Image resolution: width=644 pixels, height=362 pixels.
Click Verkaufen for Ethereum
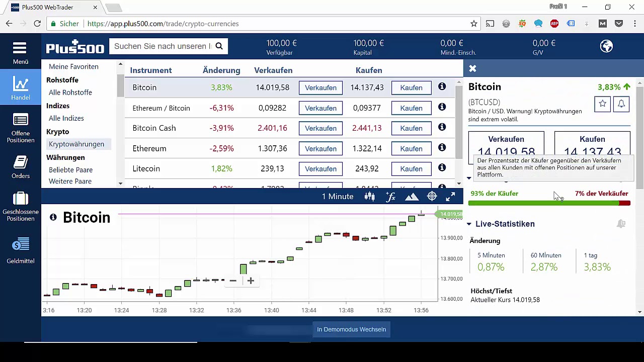320,148
